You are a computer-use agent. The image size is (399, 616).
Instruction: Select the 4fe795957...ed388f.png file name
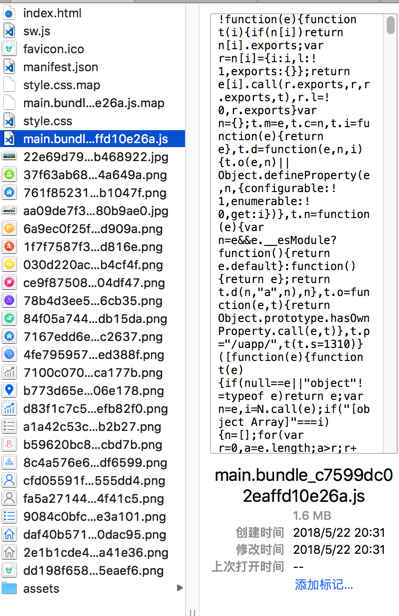(94, 355)
